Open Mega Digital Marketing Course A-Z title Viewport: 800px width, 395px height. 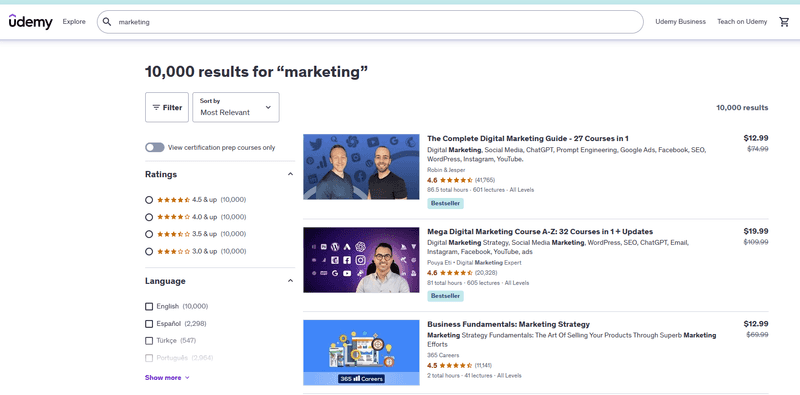click(540, 232)
